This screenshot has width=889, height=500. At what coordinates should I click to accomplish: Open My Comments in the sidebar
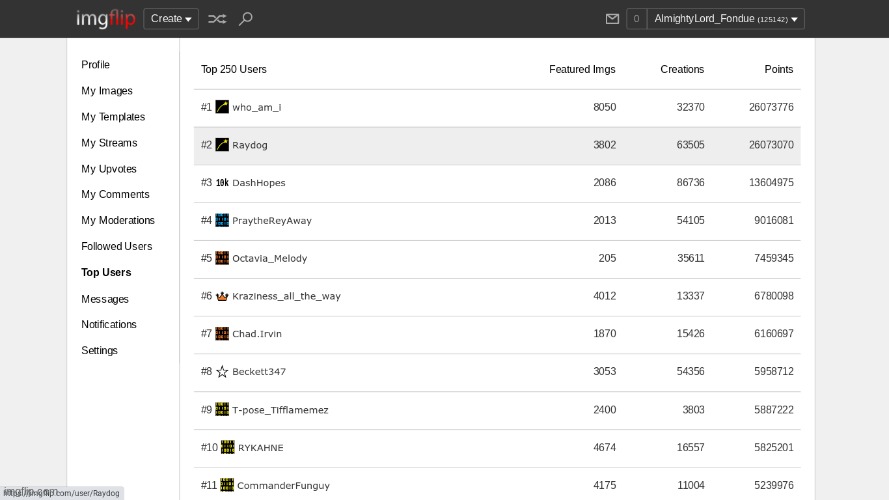pos(115,194)
